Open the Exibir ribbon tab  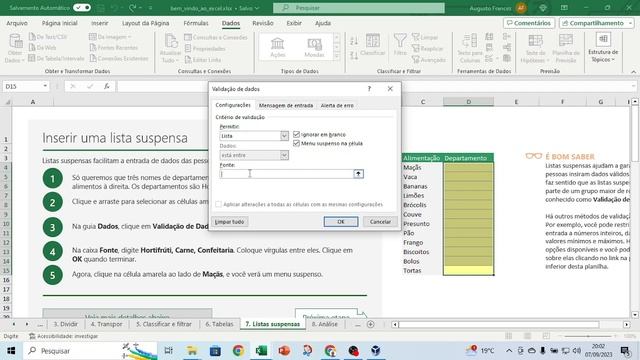(294, 23)
